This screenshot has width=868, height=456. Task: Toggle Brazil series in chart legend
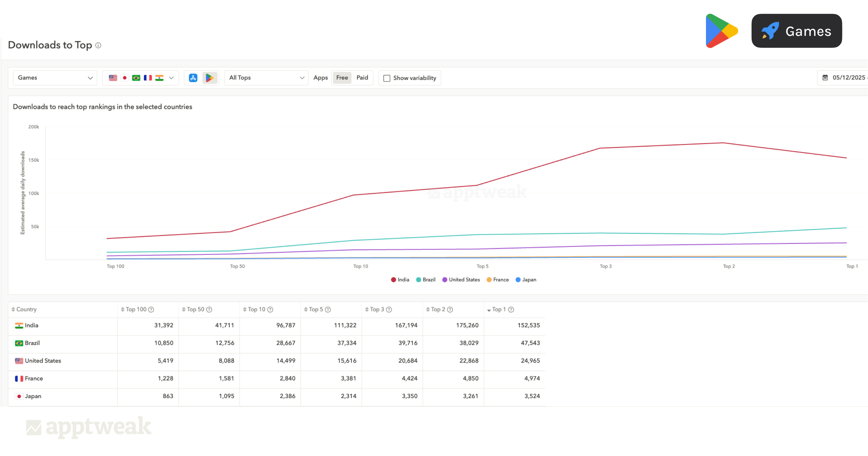[426, 280]
